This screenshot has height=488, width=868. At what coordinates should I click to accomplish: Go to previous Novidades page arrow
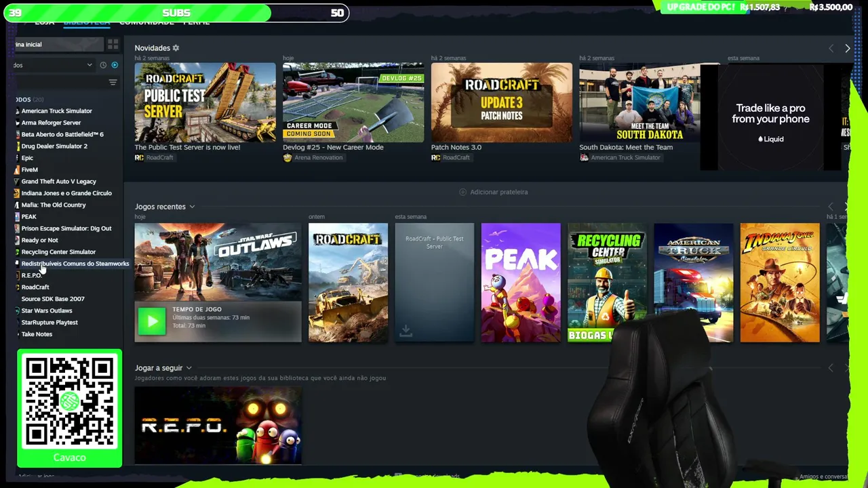[831, 49]
